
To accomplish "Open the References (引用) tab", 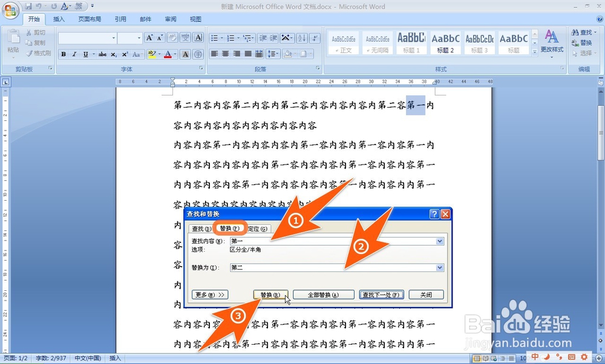I will click(120, 19).
